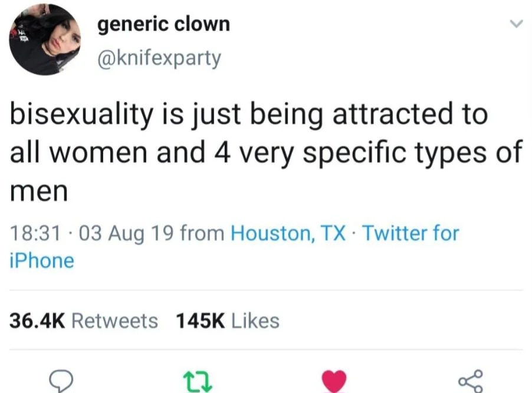The image size is (532, 393).
Task: Expand the tweet options chevron
Action: 516,24
